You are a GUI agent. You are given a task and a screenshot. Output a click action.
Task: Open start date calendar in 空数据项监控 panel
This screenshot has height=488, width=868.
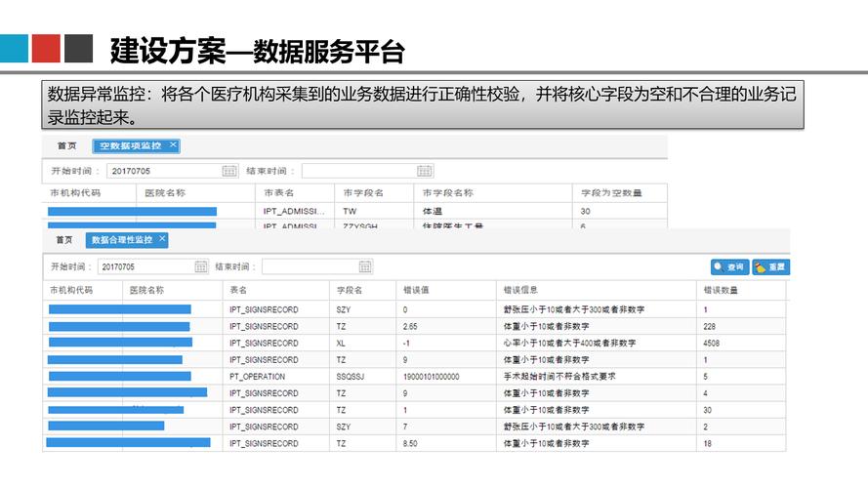tap(229, 171)
